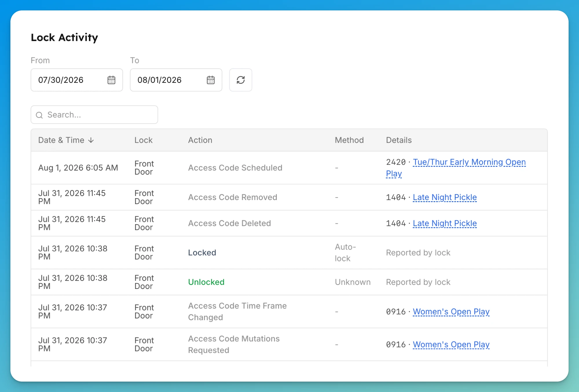The width and height of the screenshot is (579, 392).
Task: Click code 1404 in Access Code Deleted row
Action: coord(396,224)
